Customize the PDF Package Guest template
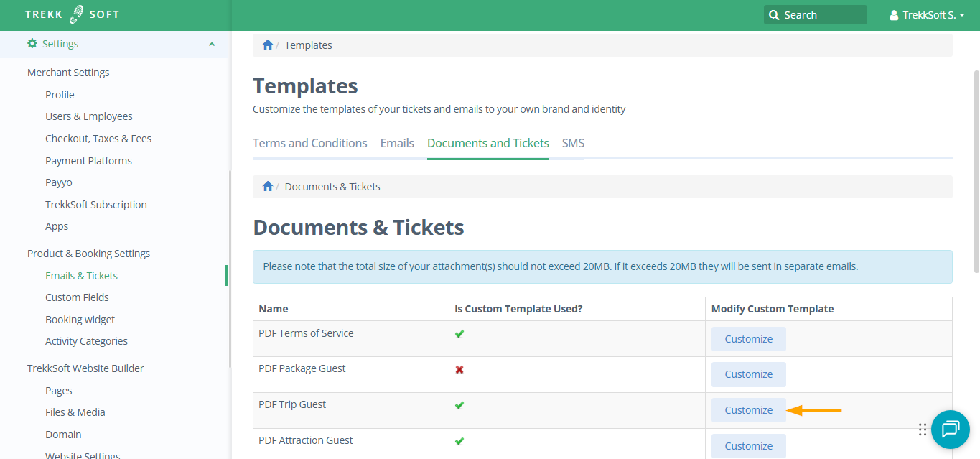 click(x=748, y=374)
